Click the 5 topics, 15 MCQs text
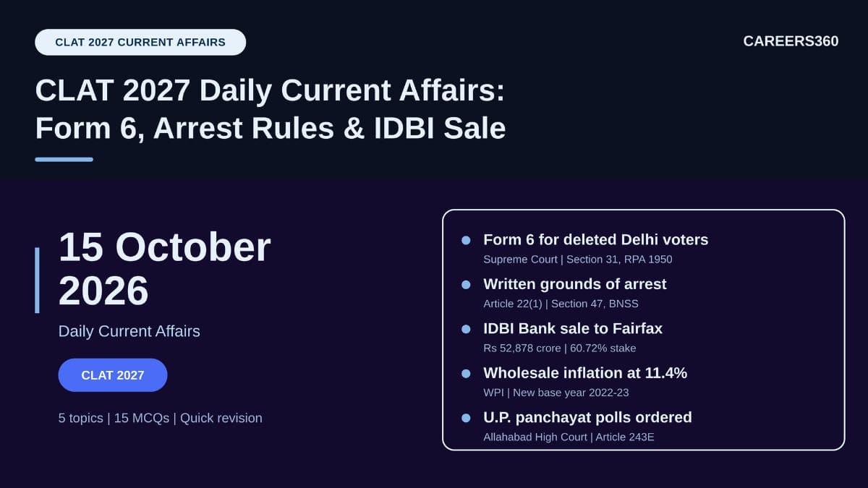Screen dimensions: 868x488 pyautogui.click(x=161, y=418)
